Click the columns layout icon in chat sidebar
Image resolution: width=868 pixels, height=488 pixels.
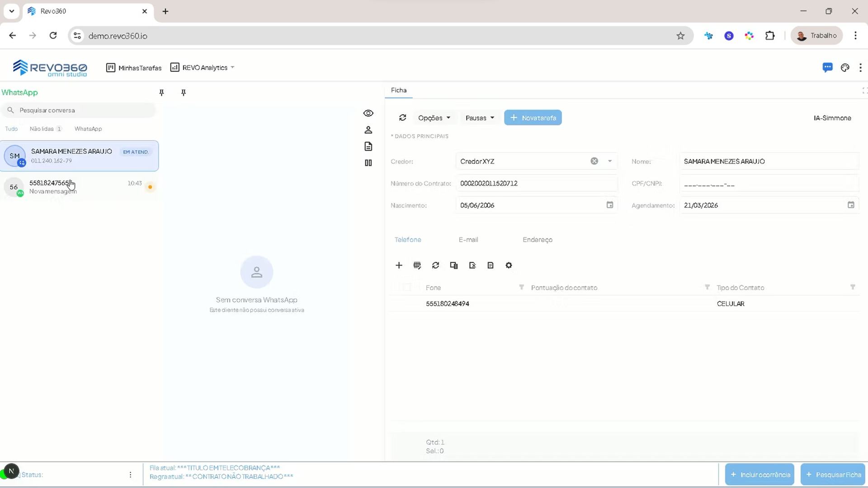(368, 163)
